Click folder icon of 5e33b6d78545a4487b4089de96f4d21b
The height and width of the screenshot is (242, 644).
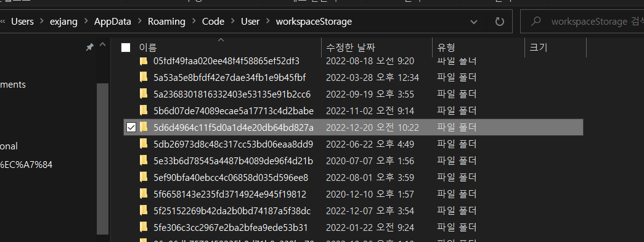point(144,161)
